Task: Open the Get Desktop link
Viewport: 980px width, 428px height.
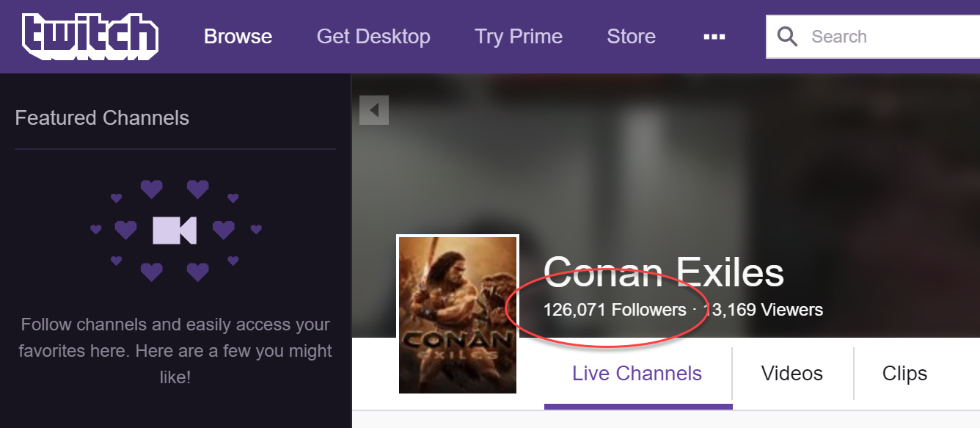Action: click(x=373, y=37)
